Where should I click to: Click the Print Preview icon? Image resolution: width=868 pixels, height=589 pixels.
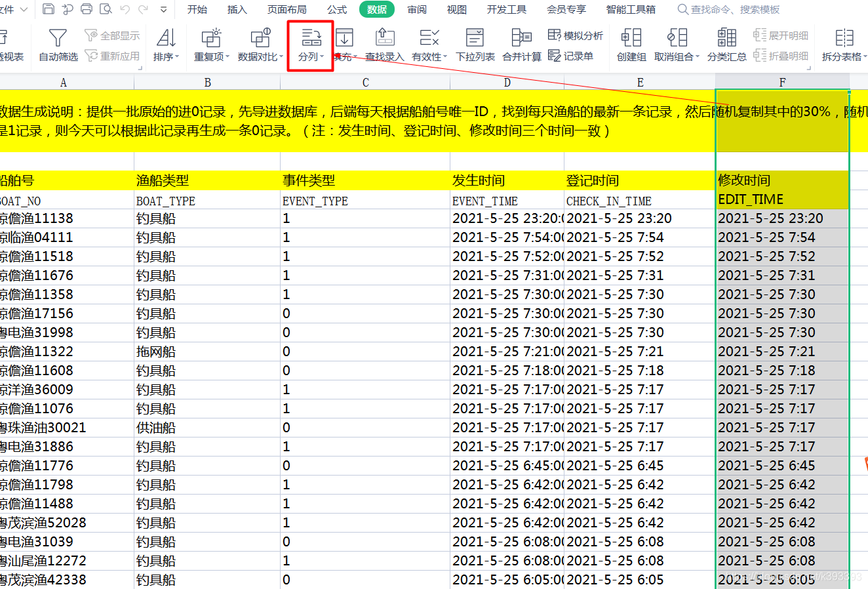(x=106, y=9)
